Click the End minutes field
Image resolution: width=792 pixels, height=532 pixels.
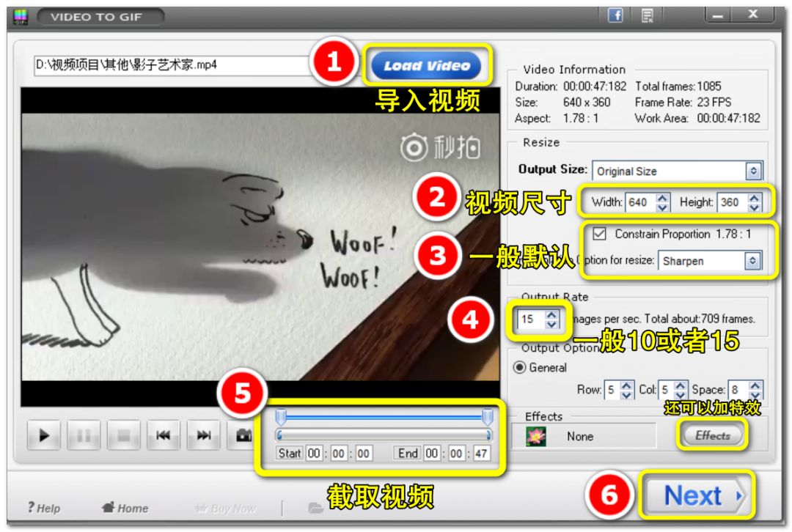(456, 454)
